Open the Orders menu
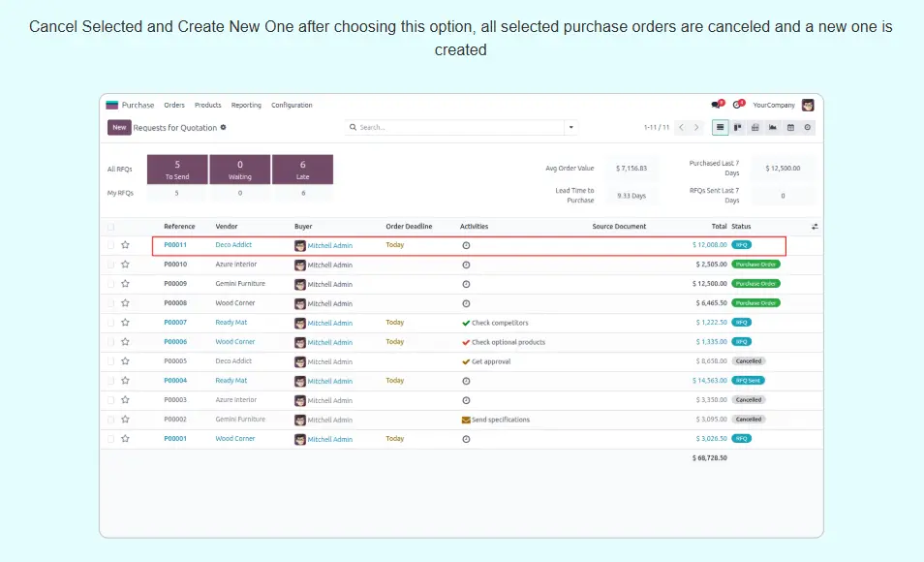The height and width of the screenshot is (562, 924). click(x=174, y=105)
